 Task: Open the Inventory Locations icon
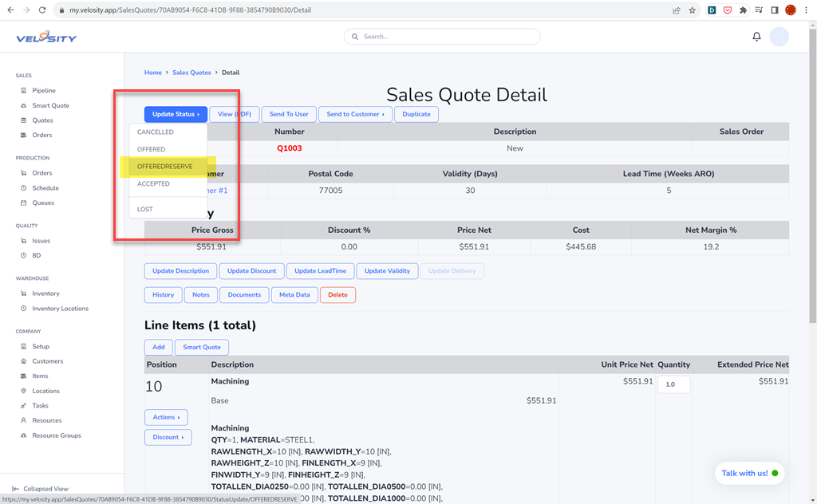[24, 309]
